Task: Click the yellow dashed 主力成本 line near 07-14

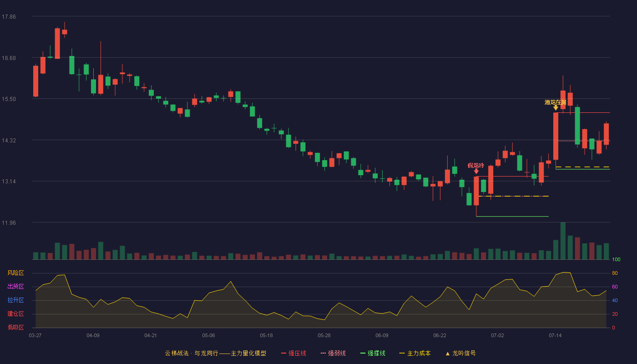Action: point(582,167)
